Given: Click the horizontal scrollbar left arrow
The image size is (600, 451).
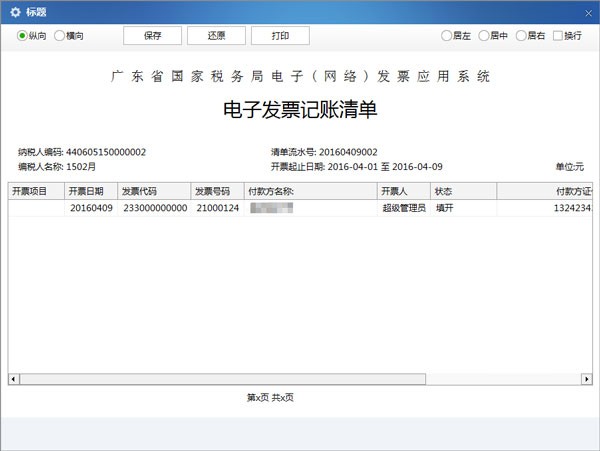Looking at the screenshot, I should coord(14,379).
